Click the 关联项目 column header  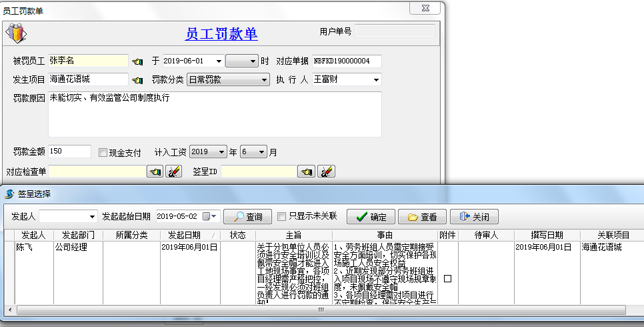[613, 235]
